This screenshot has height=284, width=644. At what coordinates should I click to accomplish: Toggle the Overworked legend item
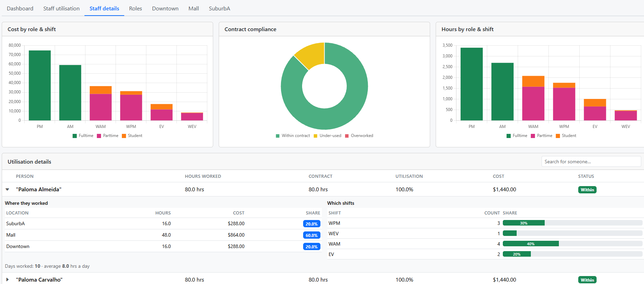pyautogui.click(x=359, y=136)
